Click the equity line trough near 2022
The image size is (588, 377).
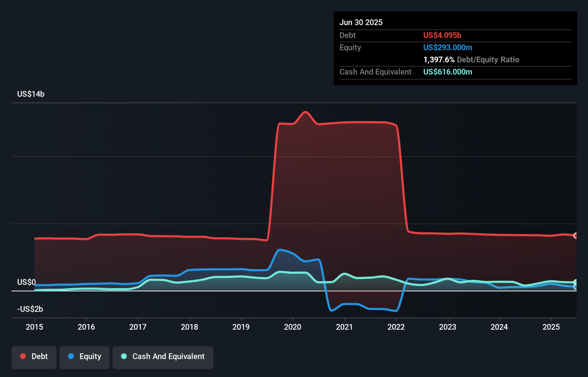point(396,311)
